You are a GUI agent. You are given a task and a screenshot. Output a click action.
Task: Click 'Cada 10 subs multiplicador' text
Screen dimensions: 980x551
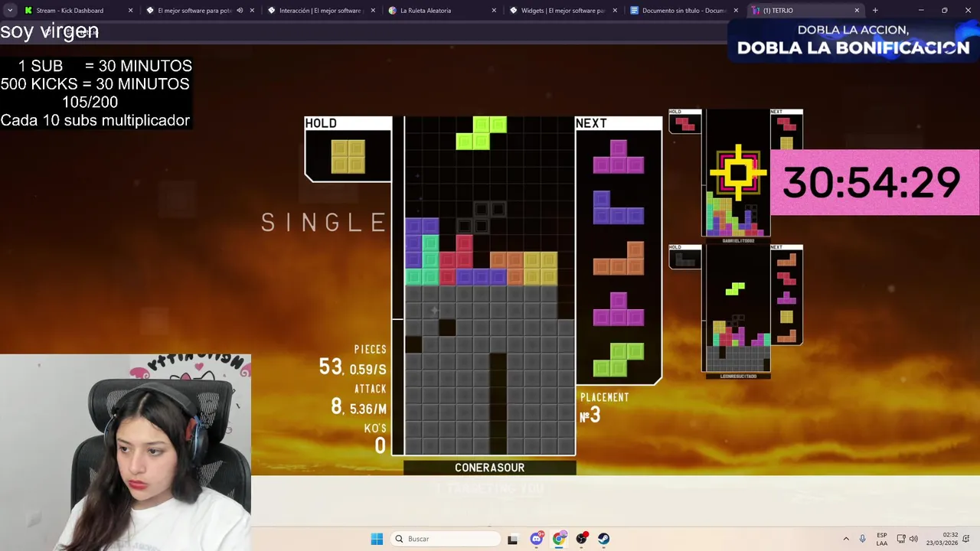point(95,120)
